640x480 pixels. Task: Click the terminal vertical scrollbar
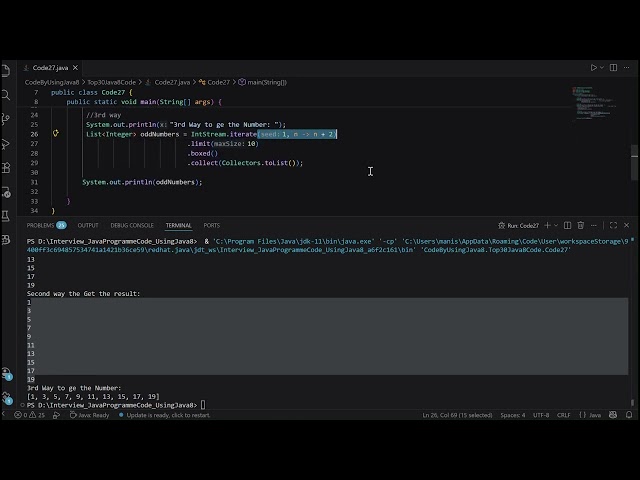tap(633, 402)
